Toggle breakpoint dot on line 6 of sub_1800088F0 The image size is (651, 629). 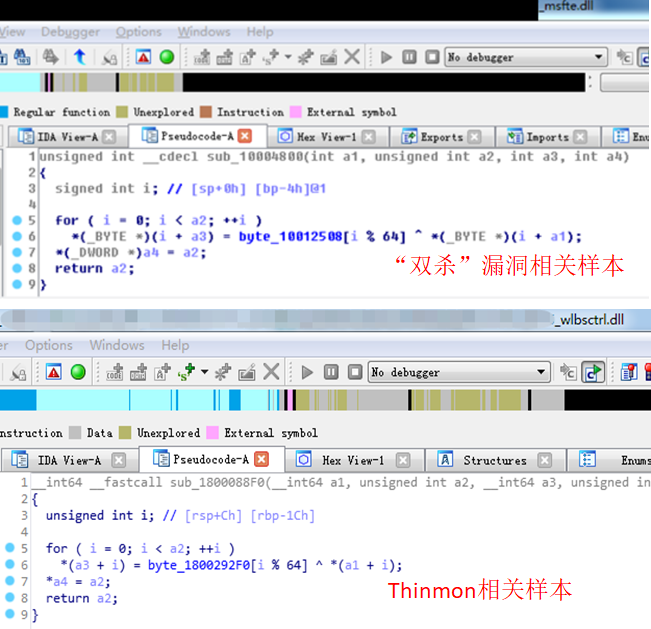[x=22, y=565]
